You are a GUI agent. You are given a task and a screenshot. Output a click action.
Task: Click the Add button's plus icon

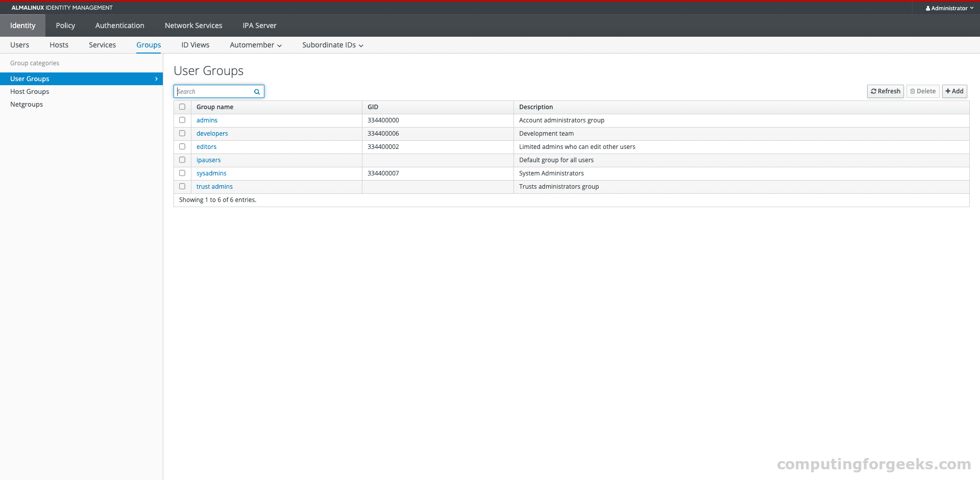coord(948,91)
